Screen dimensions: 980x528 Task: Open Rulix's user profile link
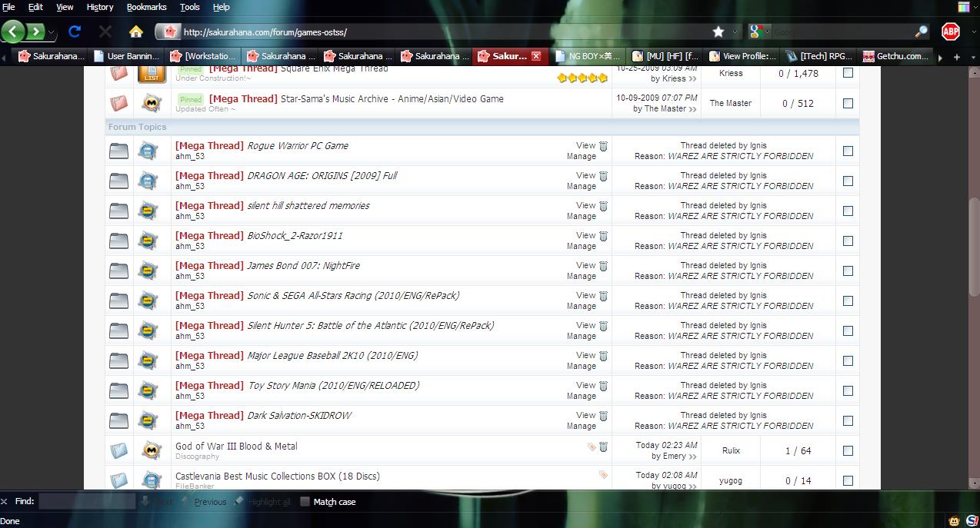[731, 450]
